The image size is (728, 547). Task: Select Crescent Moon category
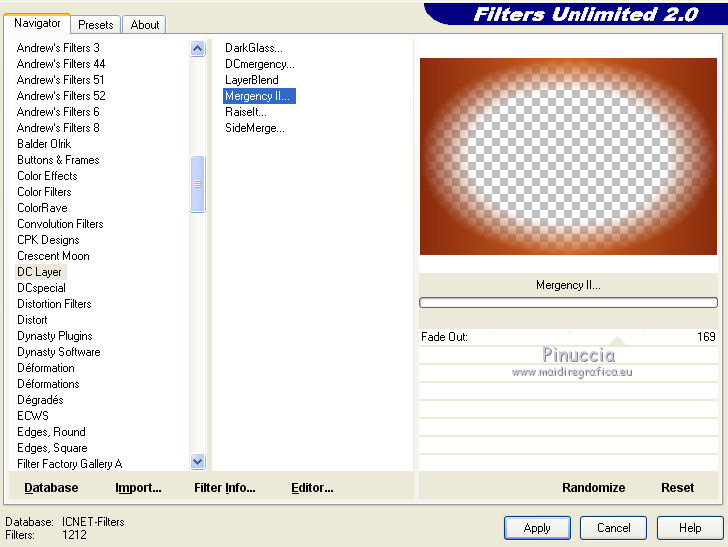(x=53, y=256)
